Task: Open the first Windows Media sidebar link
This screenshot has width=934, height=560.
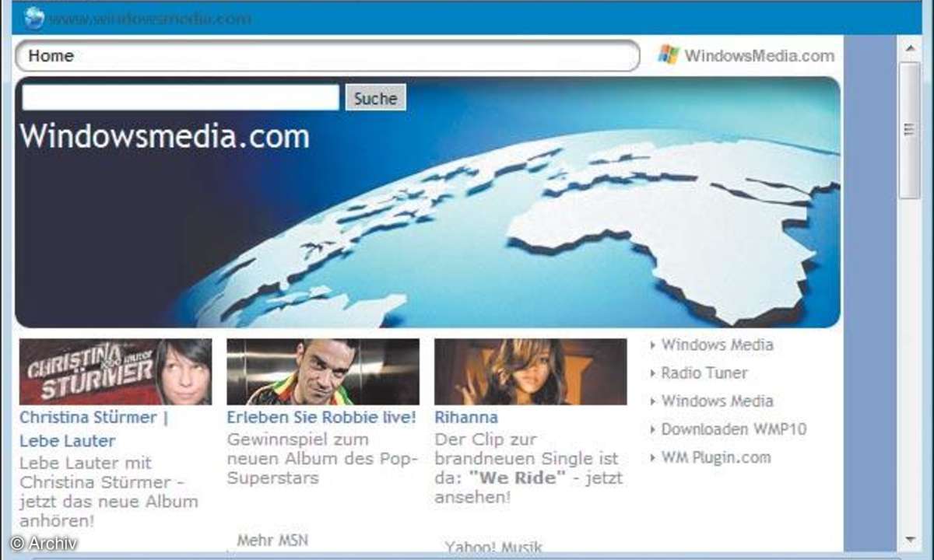Action: 717,345
